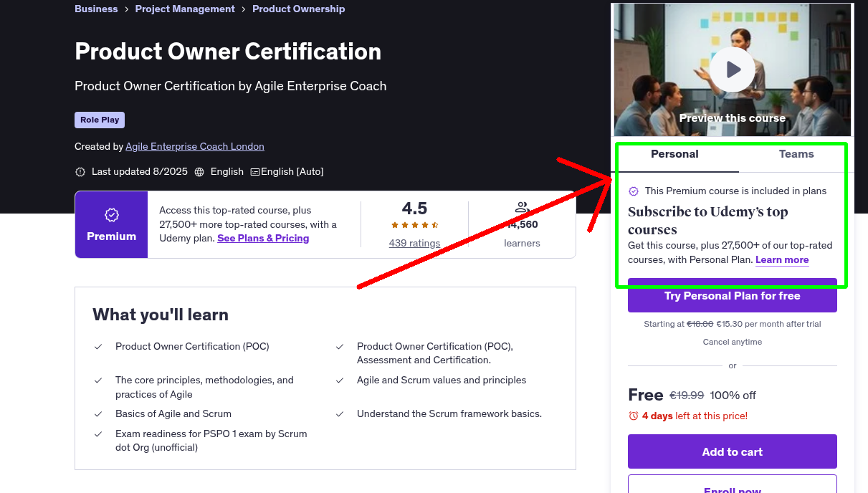The height and width of the screenshot is (493, 868).
Task: Click the 4.5 rating value
Action: pyautogui.click(x=414, y=209)
